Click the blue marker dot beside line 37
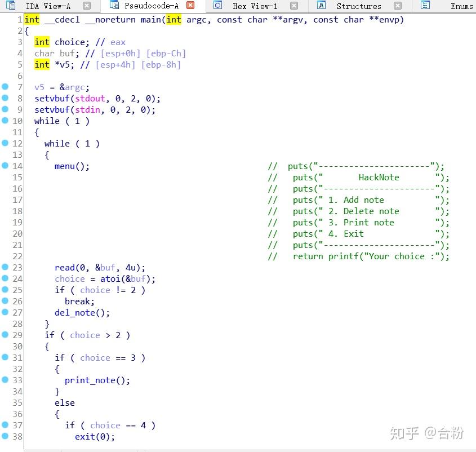Image resolution: width=476 pixels, height=452 pixels. coord(6,425)
